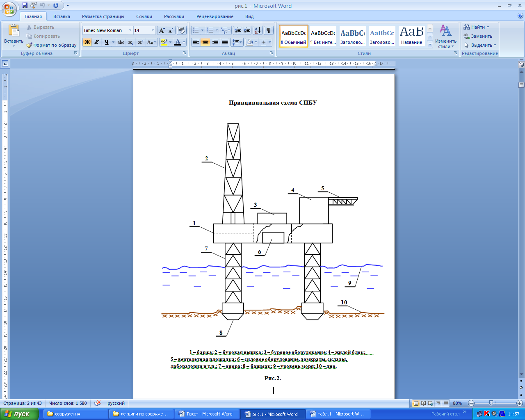This screenshot has width=525, height=420.
Task: Click the Sort (A-Z) icon
Action: click(257, 30)
